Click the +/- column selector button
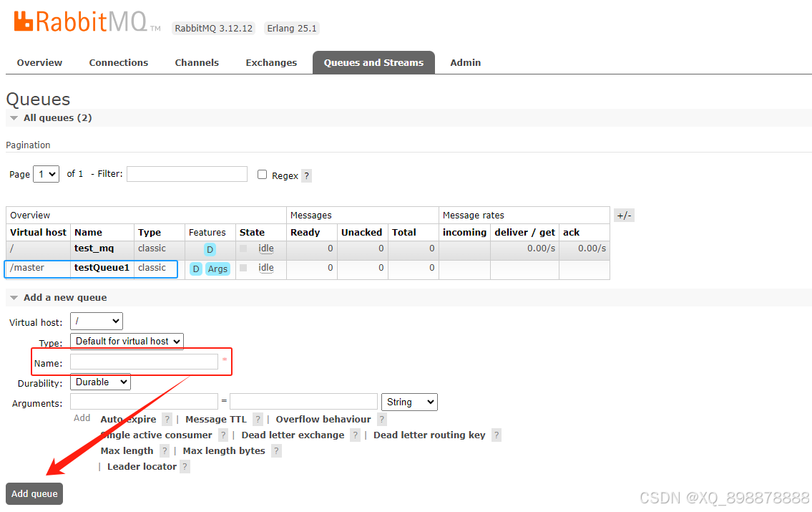812x512 pixels. pyautogui.click(x=624, y=216)
